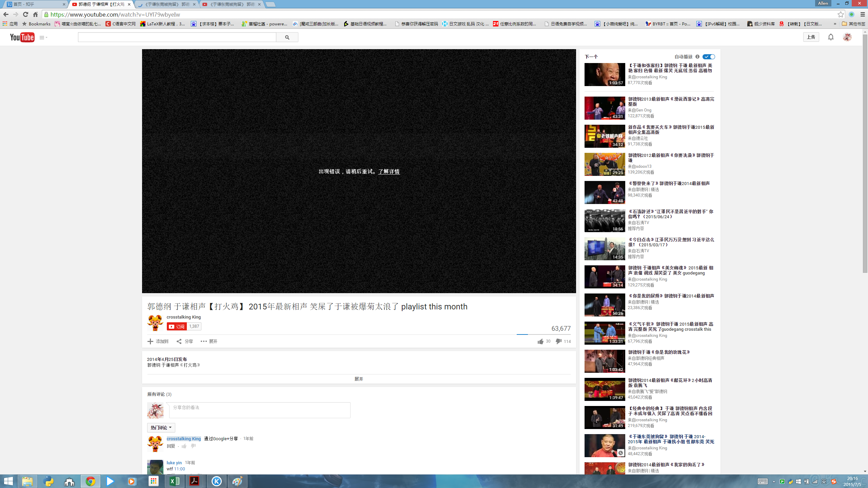
Task: Click the like/dislike ratio bar
Action: (x=544, y=334)
